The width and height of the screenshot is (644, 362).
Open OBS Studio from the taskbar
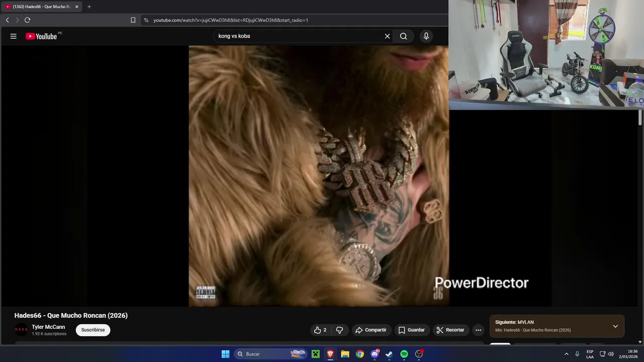tap(419, 354)
